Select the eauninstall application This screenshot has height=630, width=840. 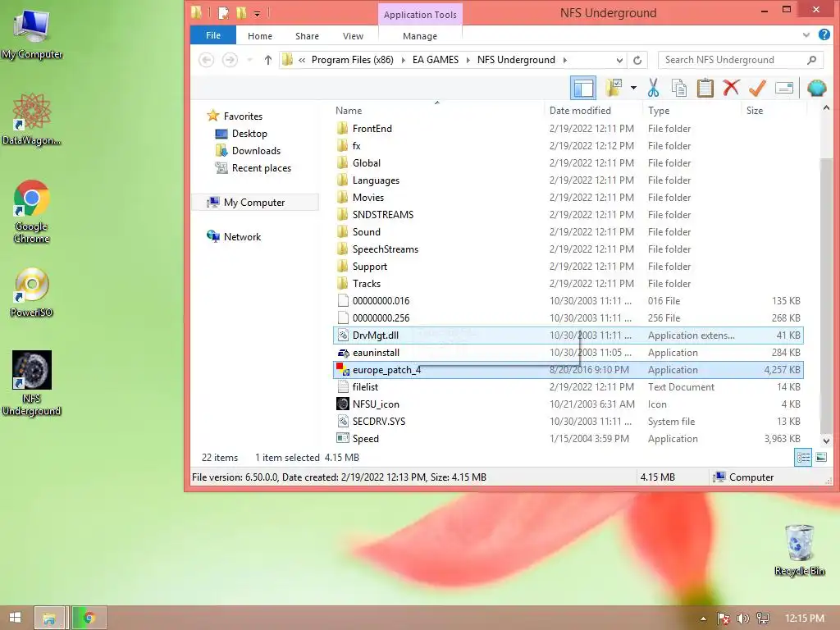pos(568,353)
